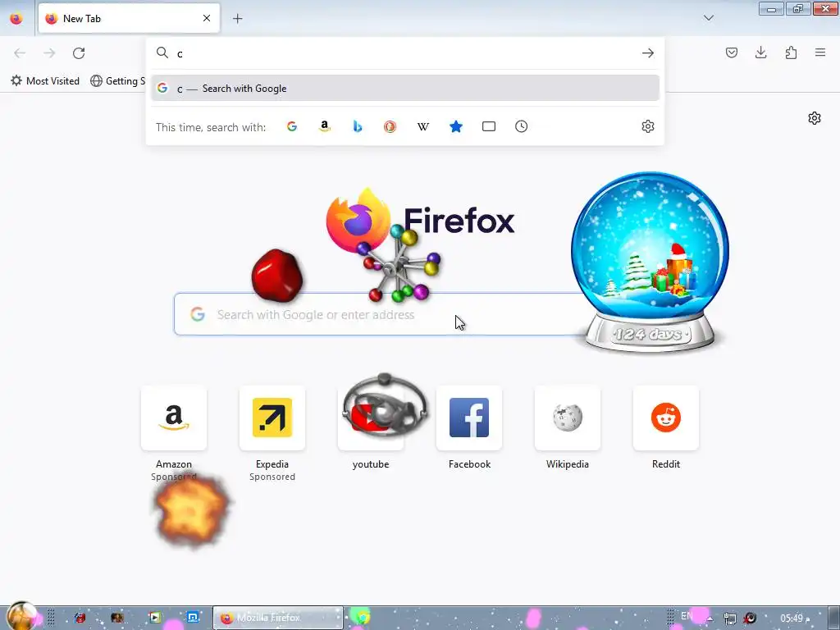The width and height of the screenshot is (840, 630).
Task: Open Save to Pocket
Action: [731, 52]
